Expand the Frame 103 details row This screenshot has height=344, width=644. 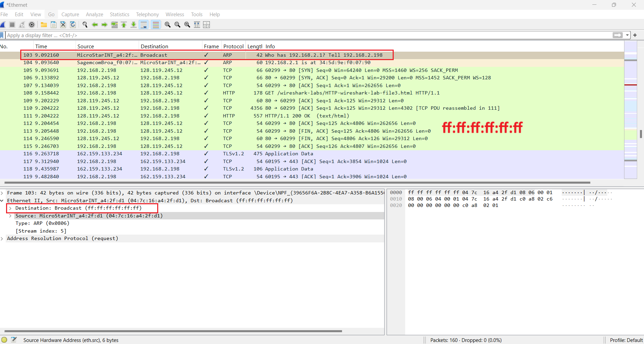click(2, 193)
